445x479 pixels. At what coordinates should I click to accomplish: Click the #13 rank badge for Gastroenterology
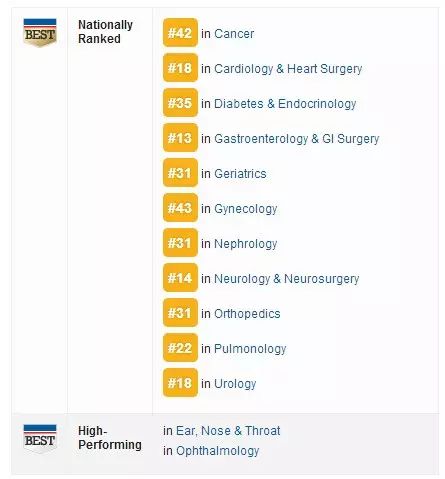coord(180,138)
